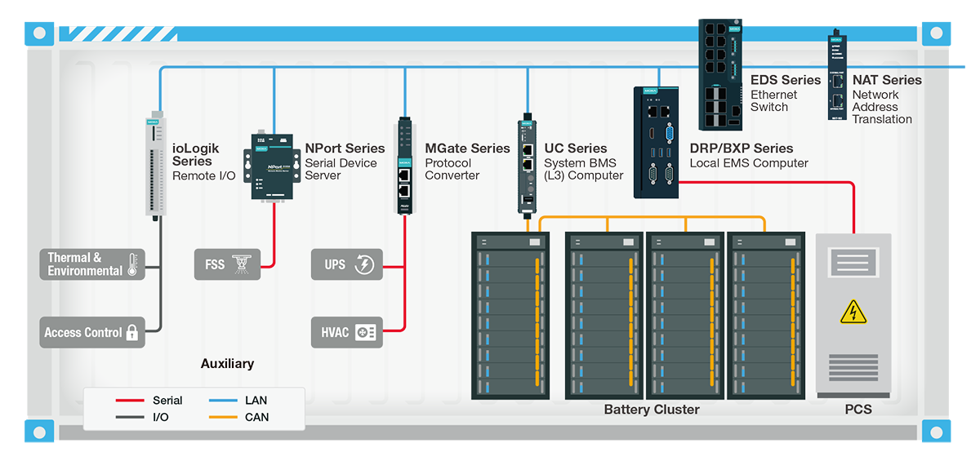Click the DRP/BXP local EMS computer image
Image resolution: width=980 pixels, height=461 pixels.
coord(658,142)
